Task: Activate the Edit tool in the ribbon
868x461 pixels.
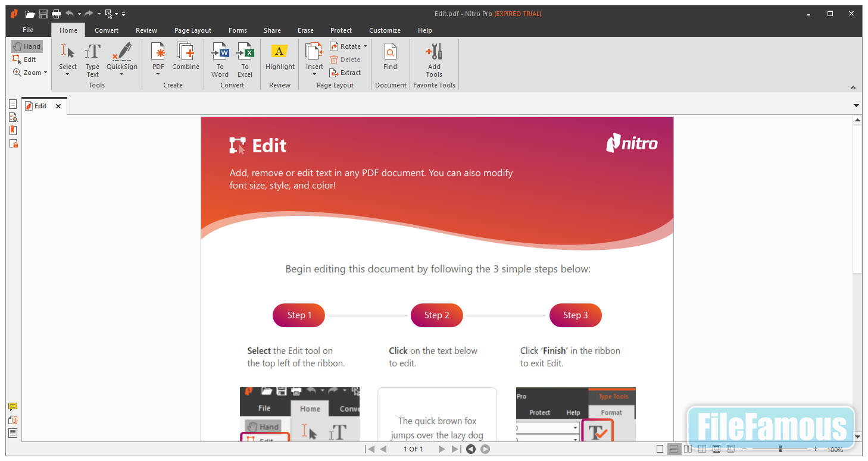Action: [24, 59]
